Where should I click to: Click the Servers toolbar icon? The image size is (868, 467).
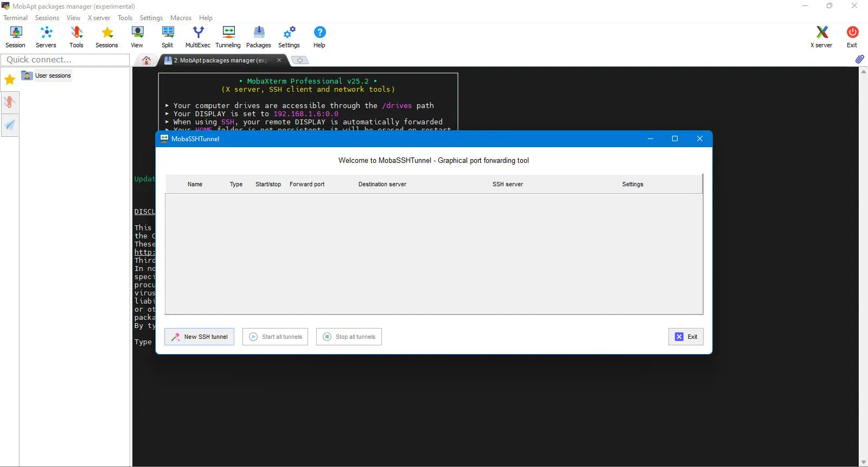[x=46, y=37]
